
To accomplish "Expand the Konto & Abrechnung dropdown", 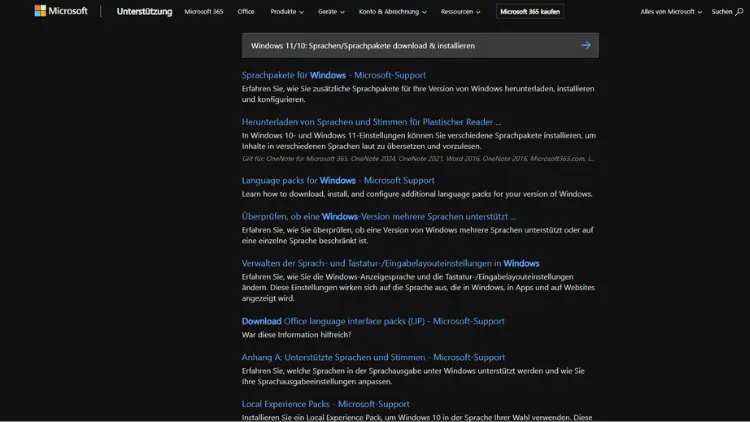I will [392, 11].
